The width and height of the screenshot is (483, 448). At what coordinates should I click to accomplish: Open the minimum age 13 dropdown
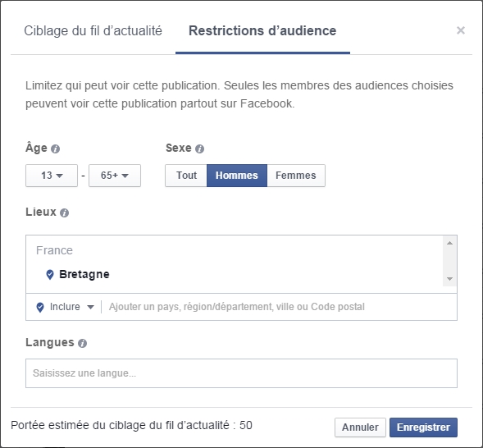pos(52,176)
